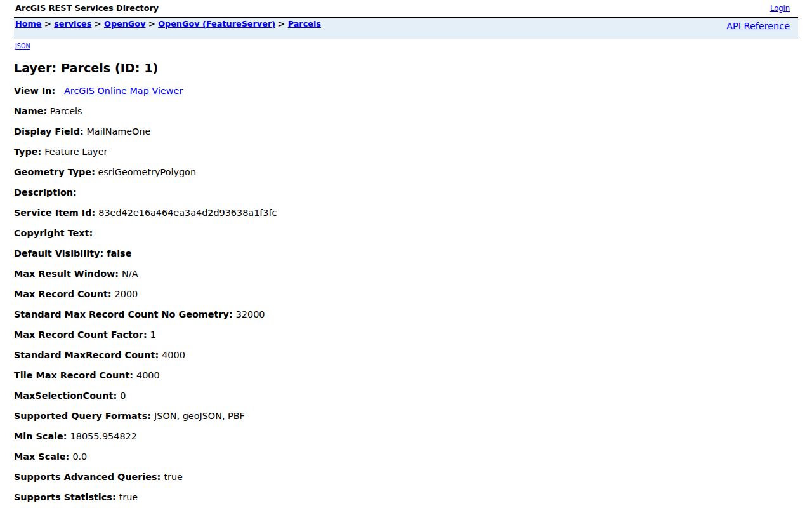This screenshot has width=812, height=508.
Task: Click the 'Copyright Text:' label
Action: 53,233
